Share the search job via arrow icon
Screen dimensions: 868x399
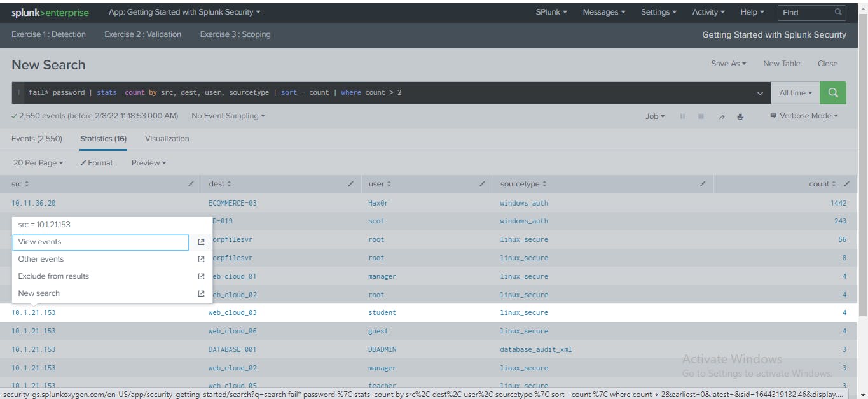pyautogui.click(x=722, y=116)
